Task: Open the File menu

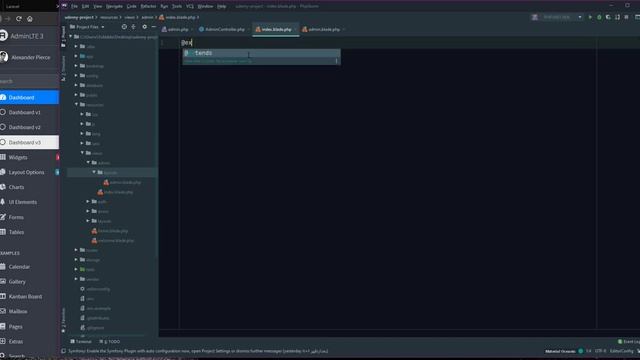Action: click(74, 6)
